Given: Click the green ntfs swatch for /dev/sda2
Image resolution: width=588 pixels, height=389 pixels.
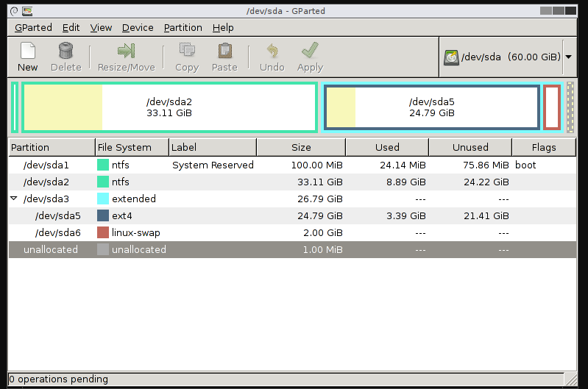Looking at the screenshot, I should coord(103,182).
